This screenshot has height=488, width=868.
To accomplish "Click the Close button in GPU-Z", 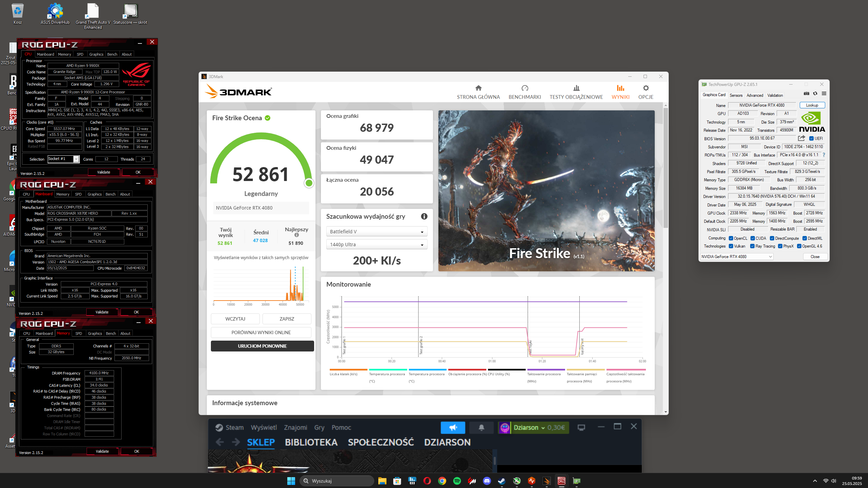I will (815, 257).
